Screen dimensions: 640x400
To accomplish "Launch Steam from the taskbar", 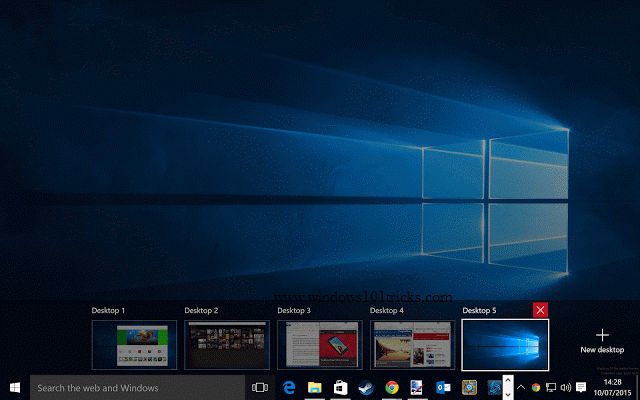I will click(366, 387).
